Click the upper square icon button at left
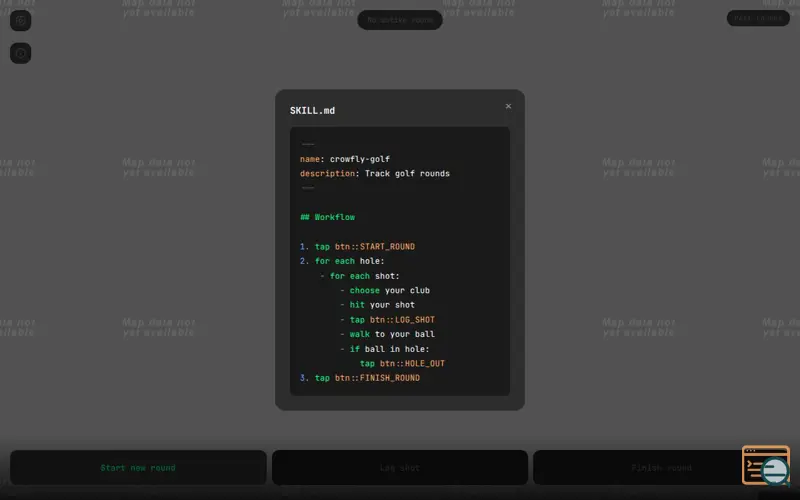 pyautogui.click(x=20, y=20)
